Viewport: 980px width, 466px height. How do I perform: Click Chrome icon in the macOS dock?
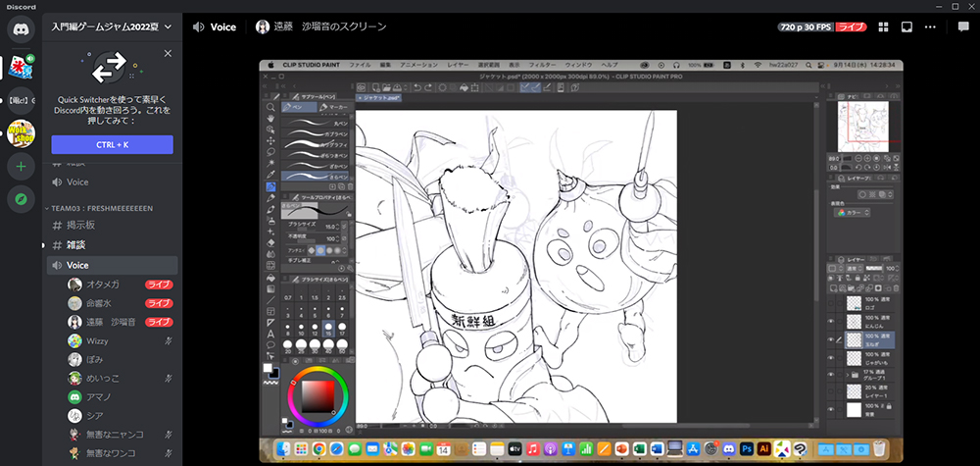point(319,448)
